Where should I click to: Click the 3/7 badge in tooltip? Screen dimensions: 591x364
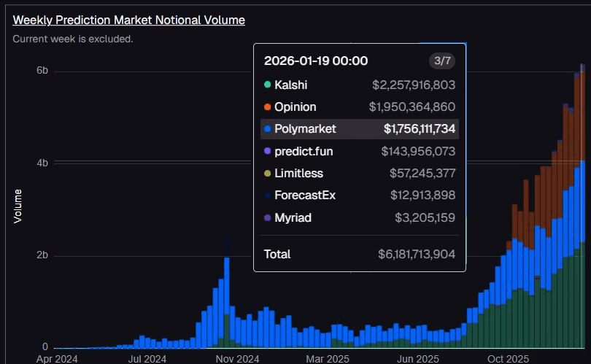[x=442, y=61]
